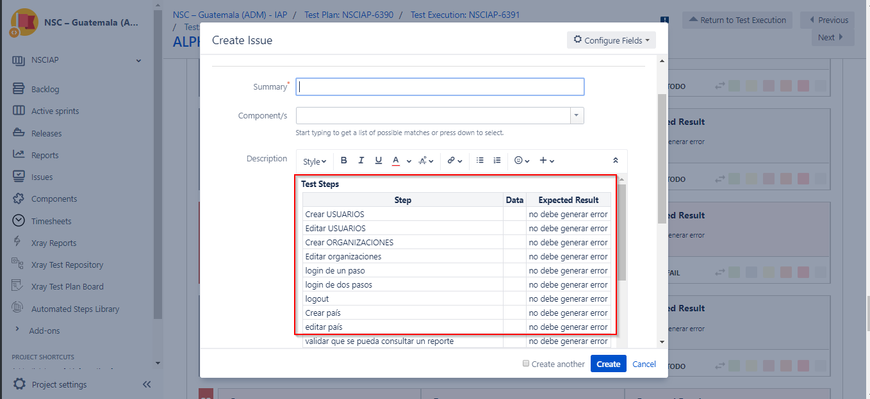Click the Create Issue dialog scrollbar
870x399 pixels.
click(661, 159)
